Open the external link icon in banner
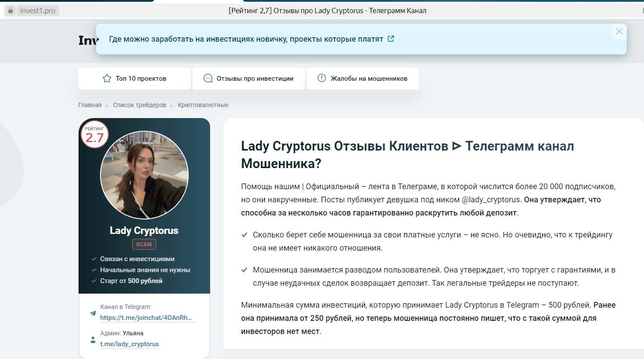This screenshot has height=359, width=644. click(391, 39)
